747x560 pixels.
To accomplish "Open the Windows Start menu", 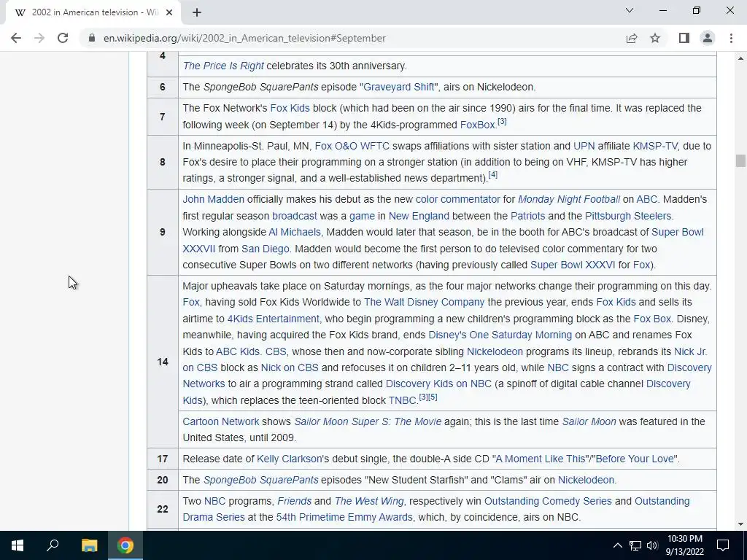I will click(18, 545).
